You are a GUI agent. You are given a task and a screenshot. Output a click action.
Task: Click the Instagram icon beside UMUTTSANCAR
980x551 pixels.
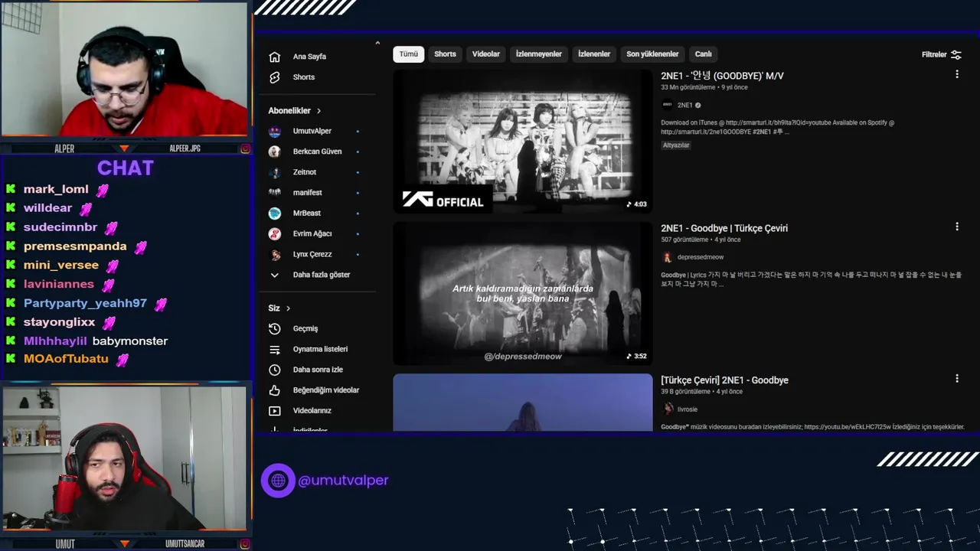[245, 544]
